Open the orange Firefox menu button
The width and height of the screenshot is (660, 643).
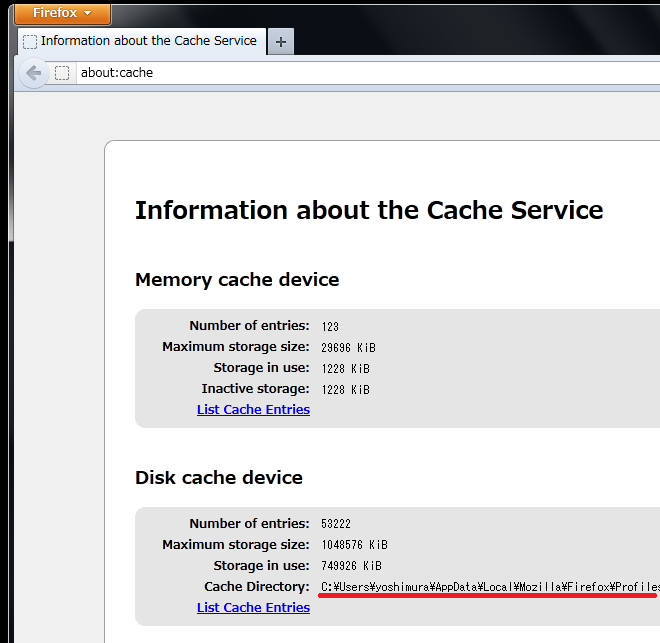coord(63,13)
